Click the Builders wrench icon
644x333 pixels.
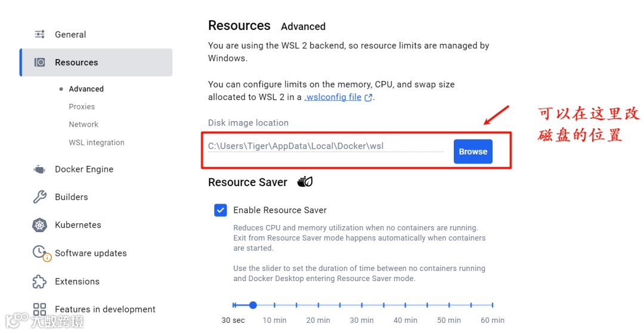click(x=40, y=197)
